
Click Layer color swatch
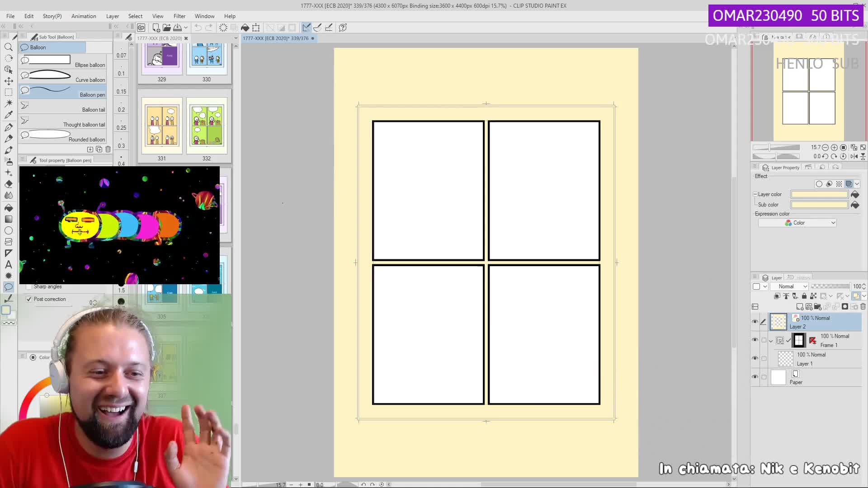coord(819,194)
